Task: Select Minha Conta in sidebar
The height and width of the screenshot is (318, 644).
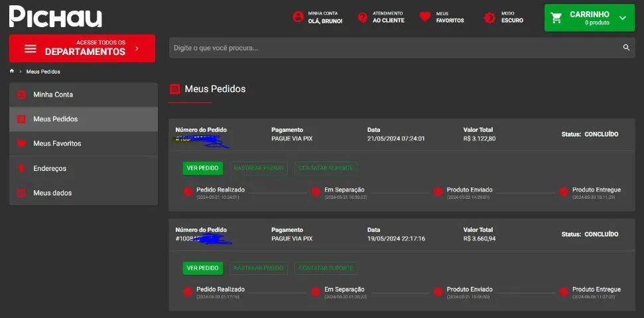Action: tap(53, 95)
